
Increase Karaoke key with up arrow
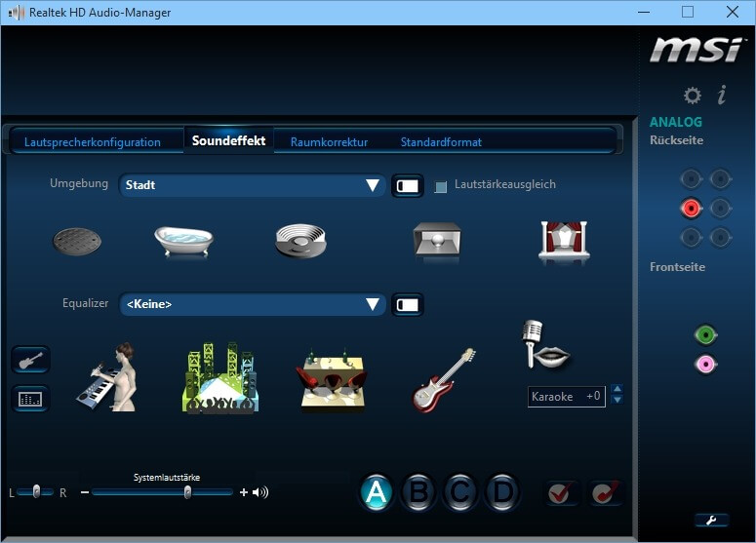click(617, 388)
